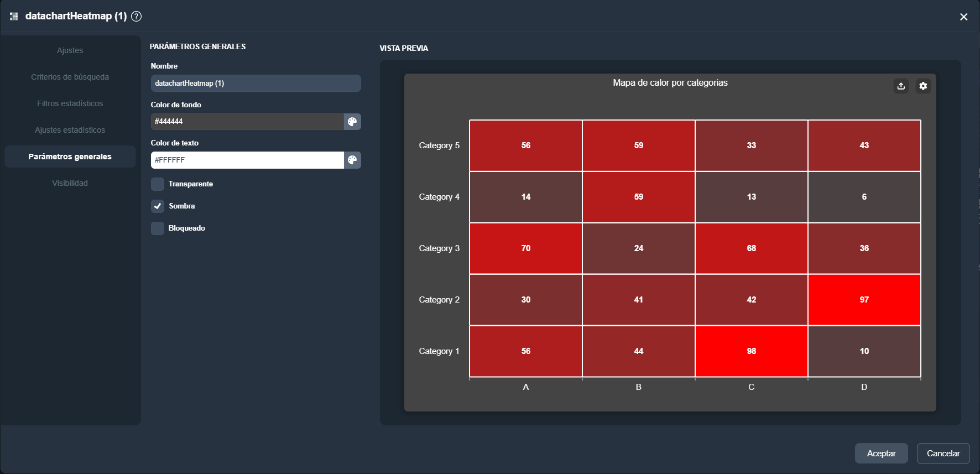Screen dimensions: 980x474
Task: Close the dialog with X icon
Action: click(x=963, y=17)
